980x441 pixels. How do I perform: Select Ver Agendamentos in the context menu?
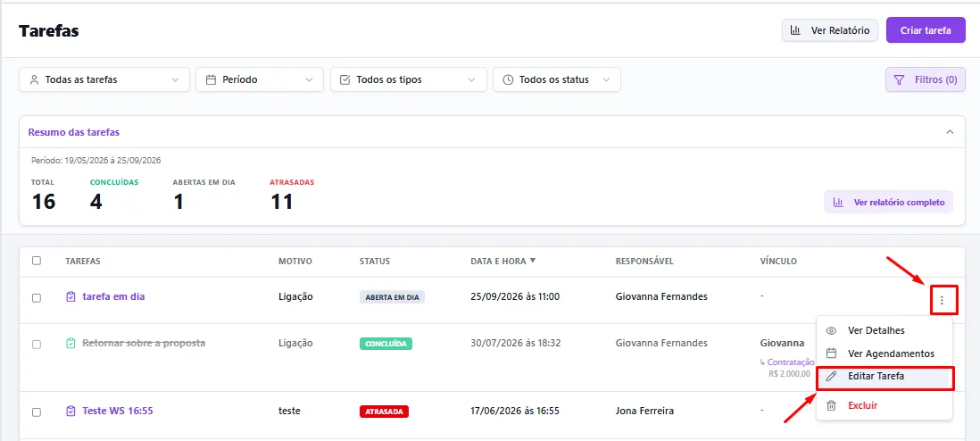coord(884,354)
